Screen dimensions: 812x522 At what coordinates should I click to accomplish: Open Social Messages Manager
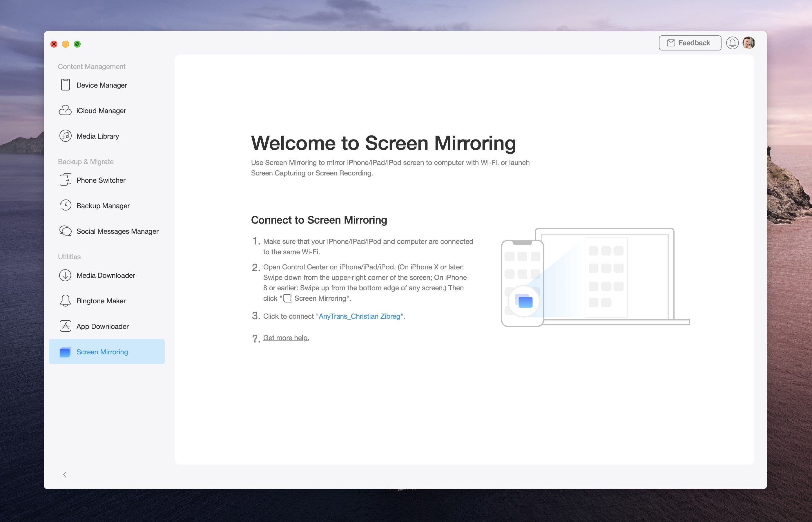[106, 231]
